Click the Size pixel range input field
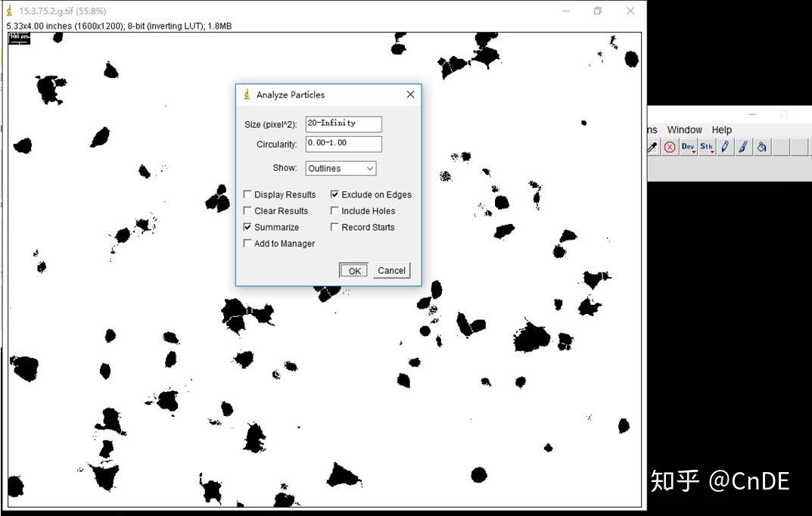The height and width of the screenshot is (516, 812). pos(343,123)
